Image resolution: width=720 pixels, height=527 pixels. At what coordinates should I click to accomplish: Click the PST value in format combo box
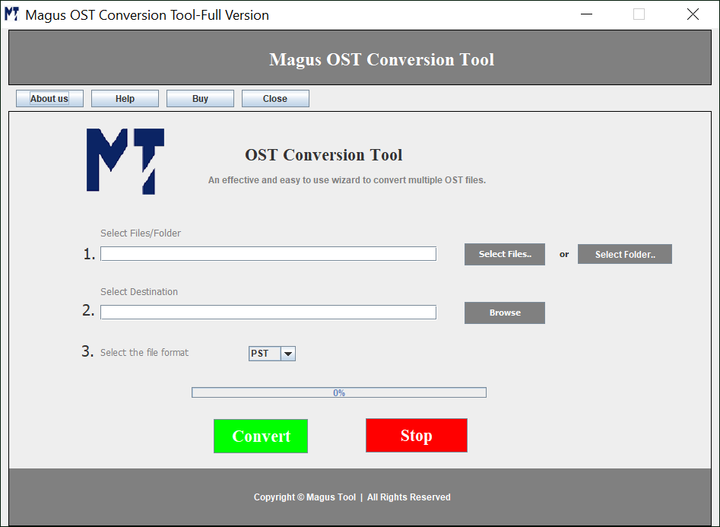coord(264,353)
